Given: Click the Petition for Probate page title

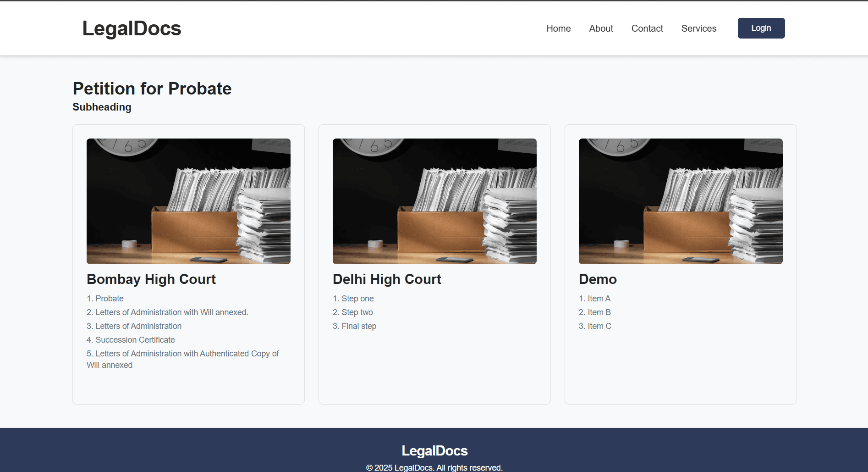Looking at the screenshot, I should pyautogui.click(x=152, y=89).
